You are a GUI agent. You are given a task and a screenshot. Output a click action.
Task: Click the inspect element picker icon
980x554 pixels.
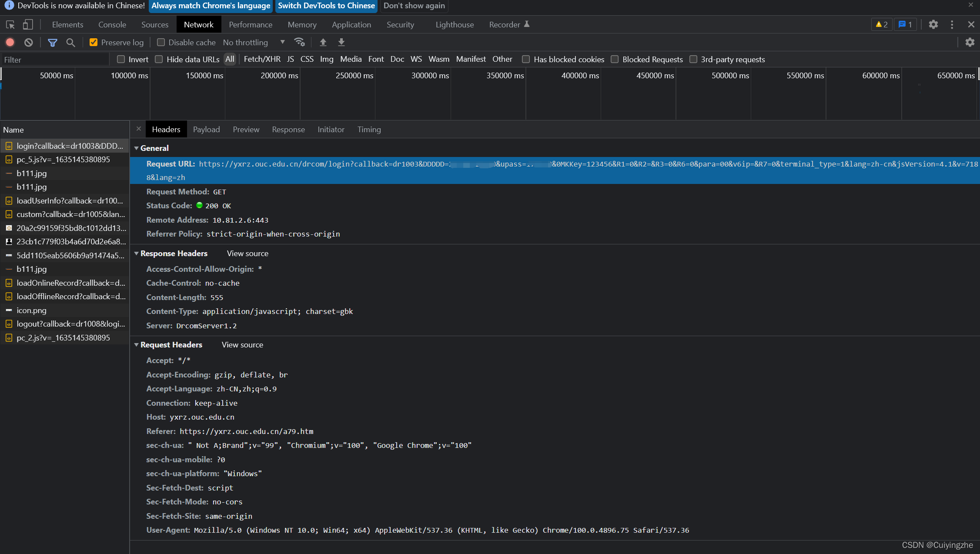[10, 25]
